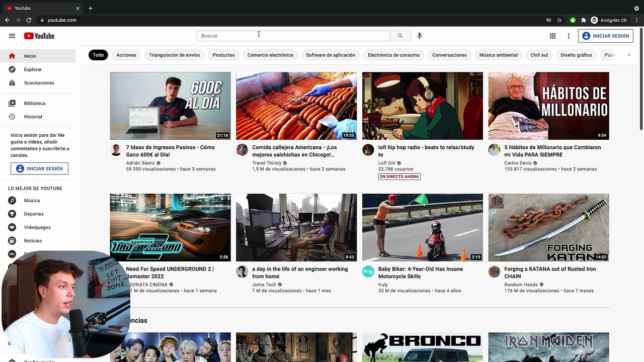644x362 pixels.
Task: Go back in browser history
Action: pyautogui.click(x=7, y=20)
